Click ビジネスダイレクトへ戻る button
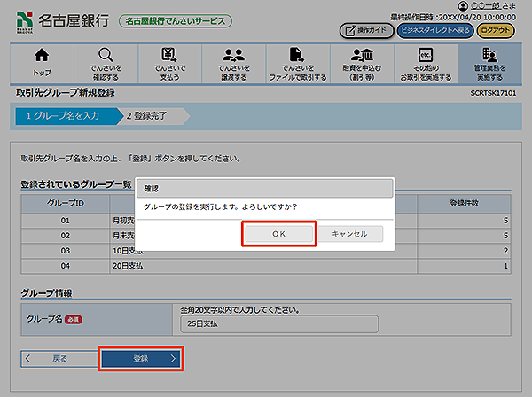Image resolution: width=532 pixels, height=397 pixels. click(x=434, y=31)
